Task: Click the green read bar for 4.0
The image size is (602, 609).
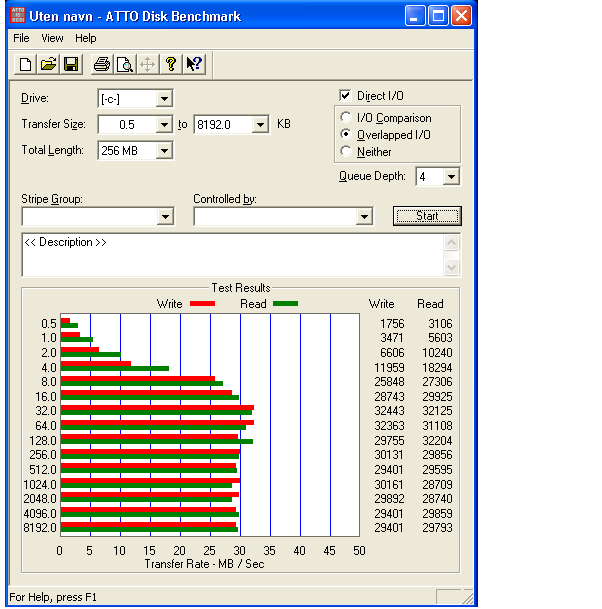Action: [x=115, y=369]
